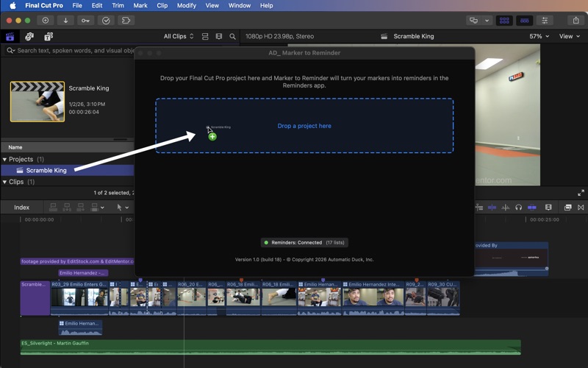Show the Libraries sidebar icon
The image size is (588, 368).
coord(10,36)
